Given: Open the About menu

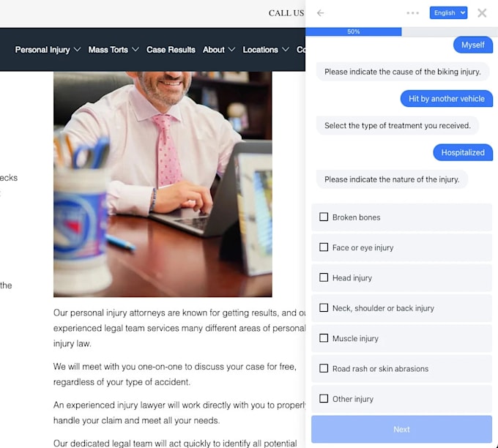Looking at the screenshot, I should pos(219,50).
